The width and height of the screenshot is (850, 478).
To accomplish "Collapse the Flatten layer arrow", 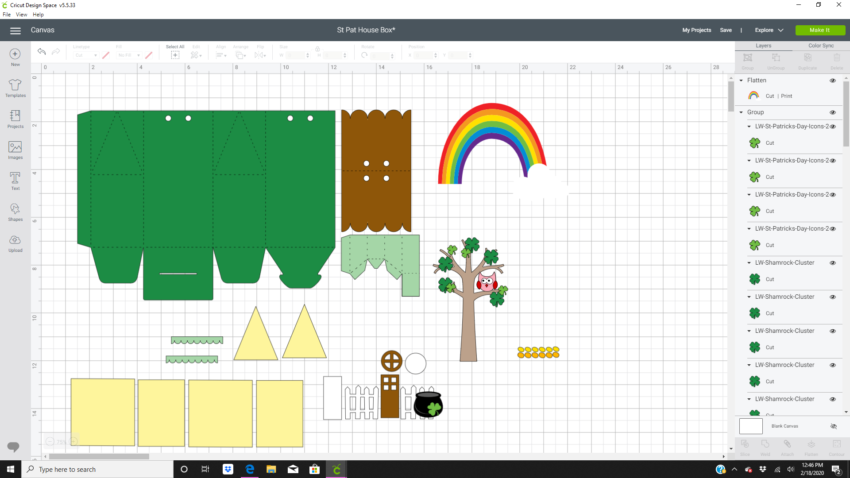I will pos(741,80).
